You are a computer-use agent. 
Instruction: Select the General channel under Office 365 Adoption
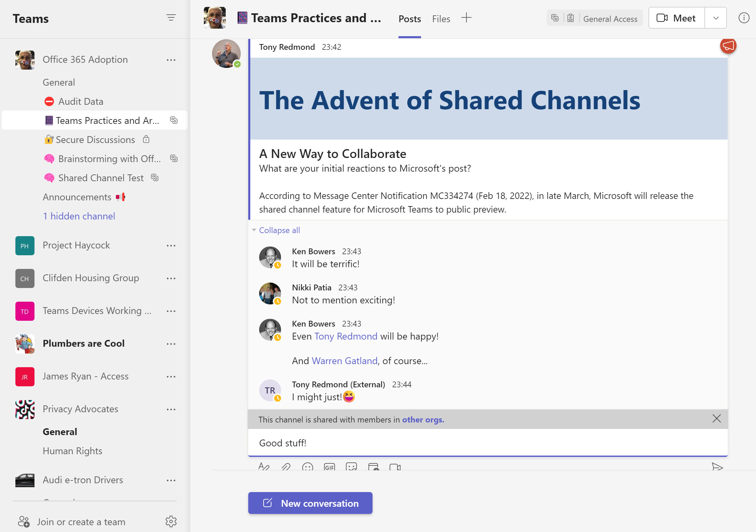(59, 82)
